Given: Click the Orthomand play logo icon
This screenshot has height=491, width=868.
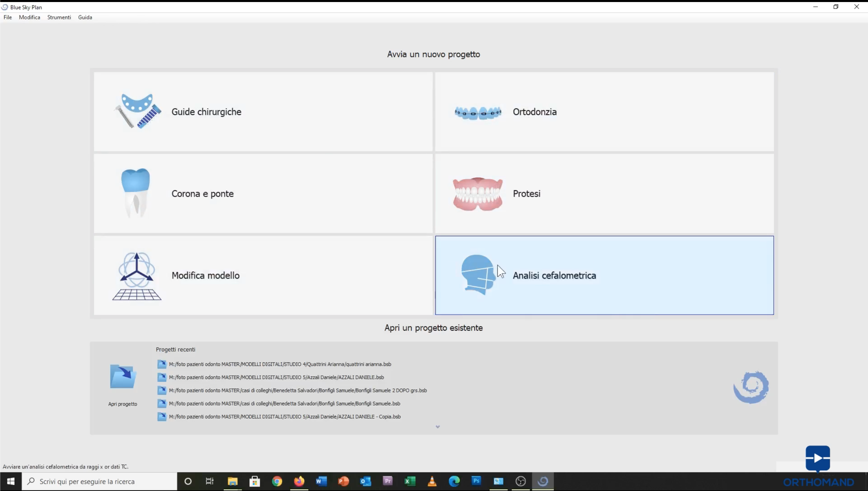Looking at the screenshot, I should (817, 458).
